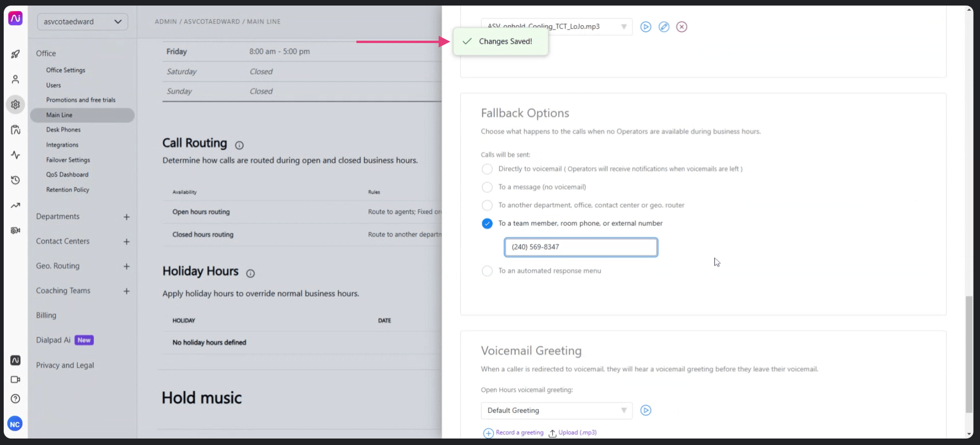The width and height of the screenshot is (980, 445).
Task: Open Dialpad Ai in the sidebar
Action: coord(53,340)
